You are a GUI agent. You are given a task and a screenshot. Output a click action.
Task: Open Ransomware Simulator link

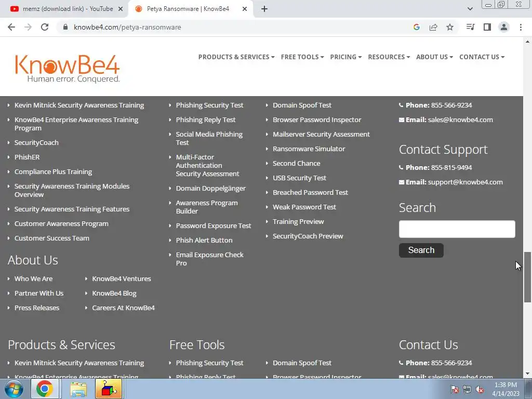tap(309, 149)
